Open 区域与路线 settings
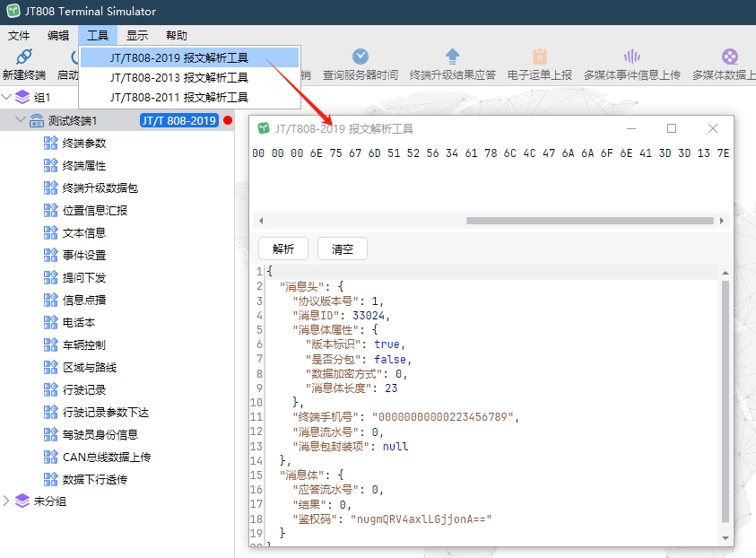Viewport: 756px width, 558px height. pos(87,367)
